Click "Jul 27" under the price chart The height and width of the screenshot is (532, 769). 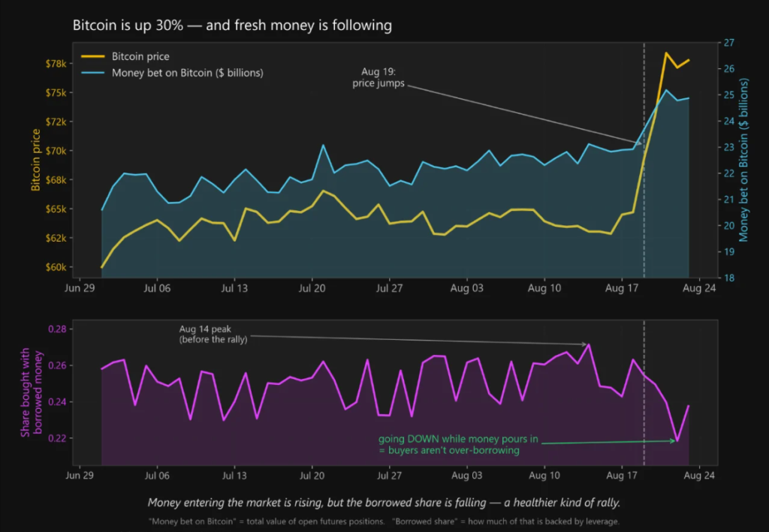(x=390, y=288)
